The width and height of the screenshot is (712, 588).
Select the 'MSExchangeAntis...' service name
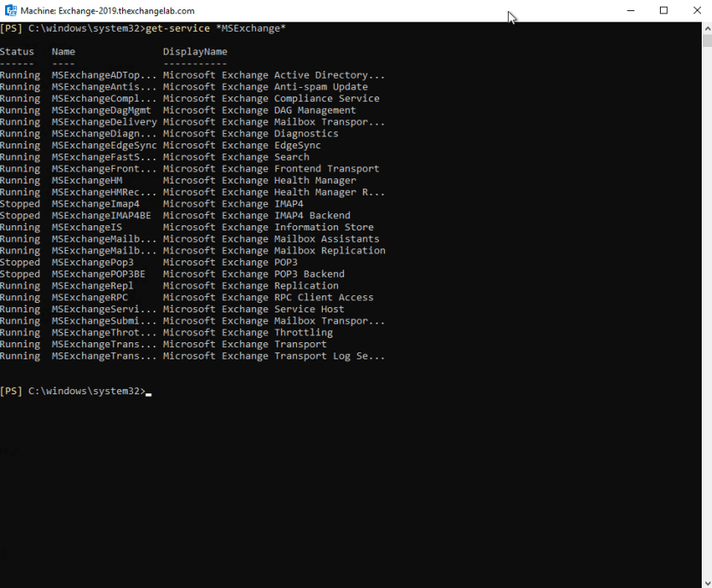coord(104,87)
